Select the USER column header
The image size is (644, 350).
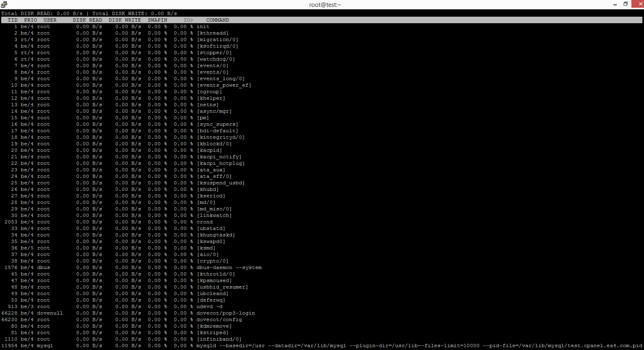pos(50,20)
